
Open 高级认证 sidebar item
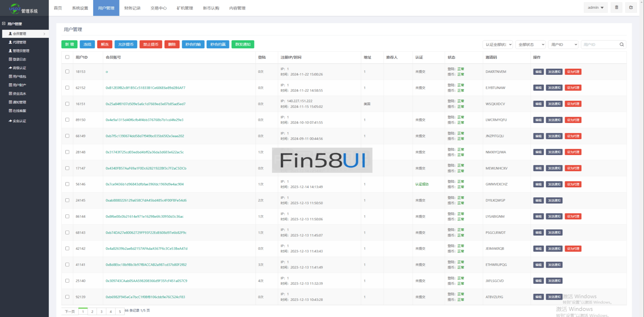(x=19, y=68)
